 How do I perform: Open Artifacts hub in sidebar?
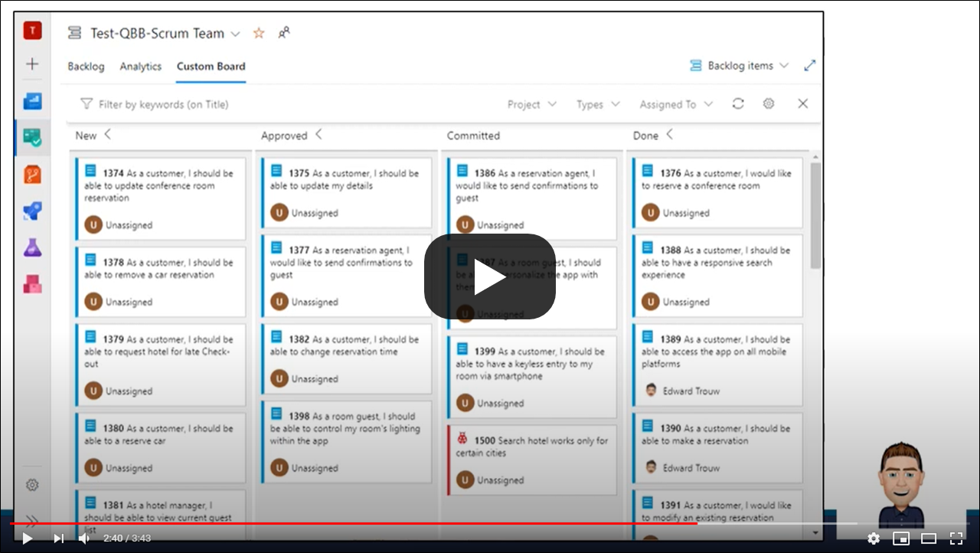click(32, 284)
